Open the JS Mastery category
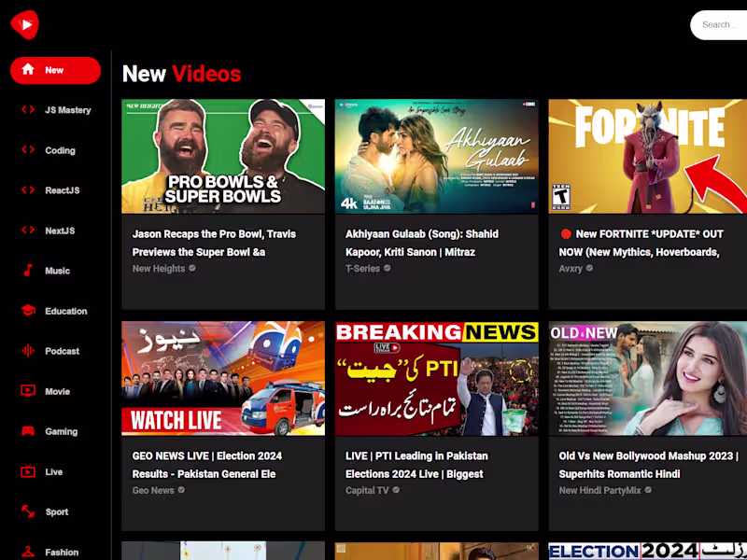Viewport: 747px width, 560px height. (67, 110)
